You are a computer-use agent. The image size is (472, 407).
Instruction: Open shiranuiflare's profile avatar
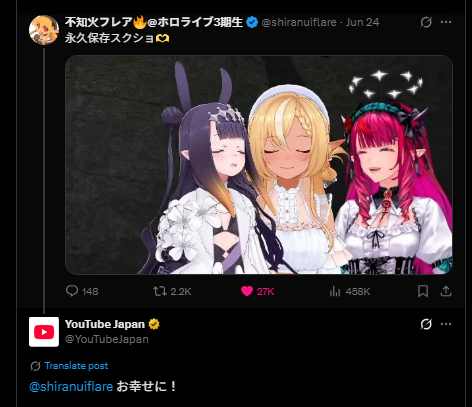pos(44,30)
